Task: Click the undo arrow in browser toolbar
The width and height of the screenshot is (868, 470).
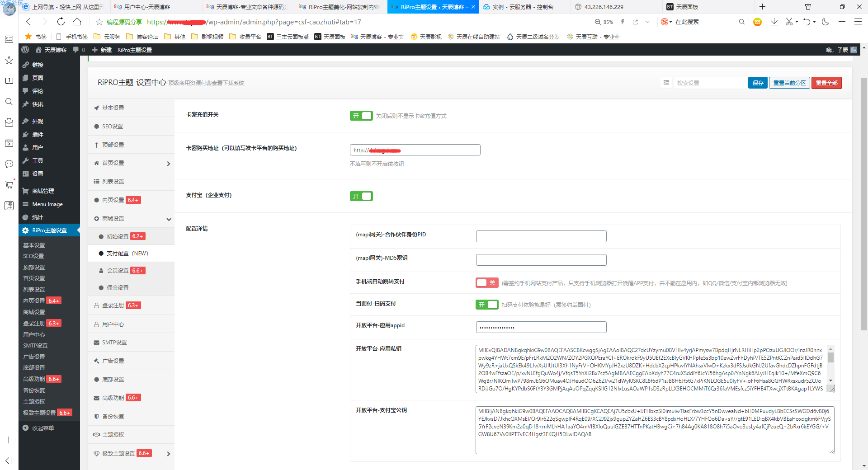Action: coord(807,22)
